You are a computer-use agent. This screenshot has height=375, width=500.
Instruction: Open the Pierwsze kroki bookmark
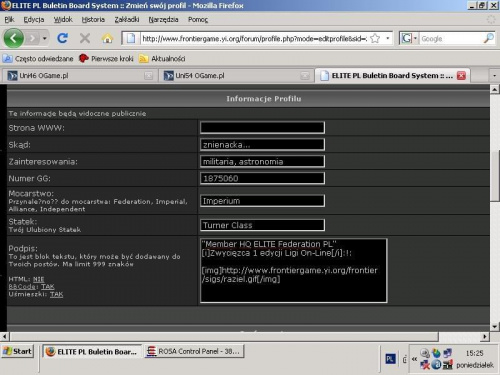pos(106,59)
